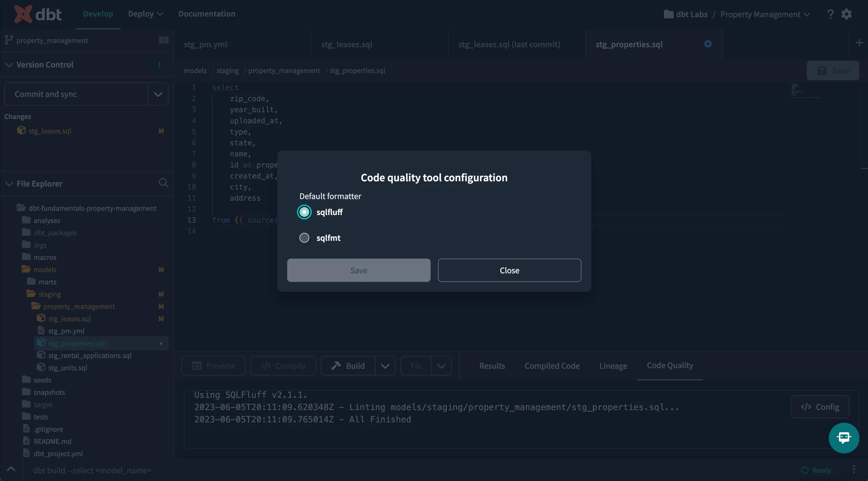
Task: Click the git branch icon beside property_management
Action: 9,40
